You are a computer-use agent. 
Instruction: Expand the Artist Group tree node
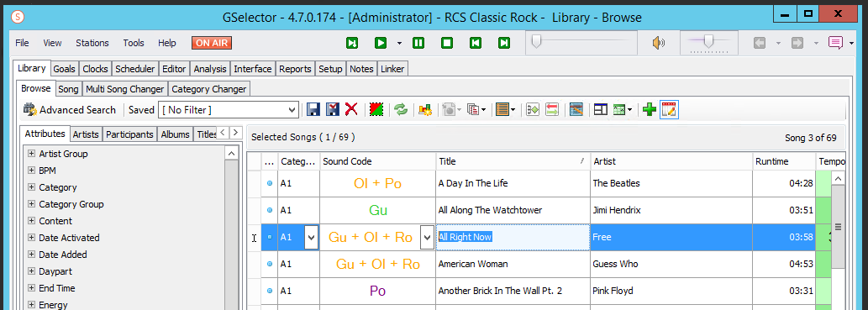[x=32, y=154]
